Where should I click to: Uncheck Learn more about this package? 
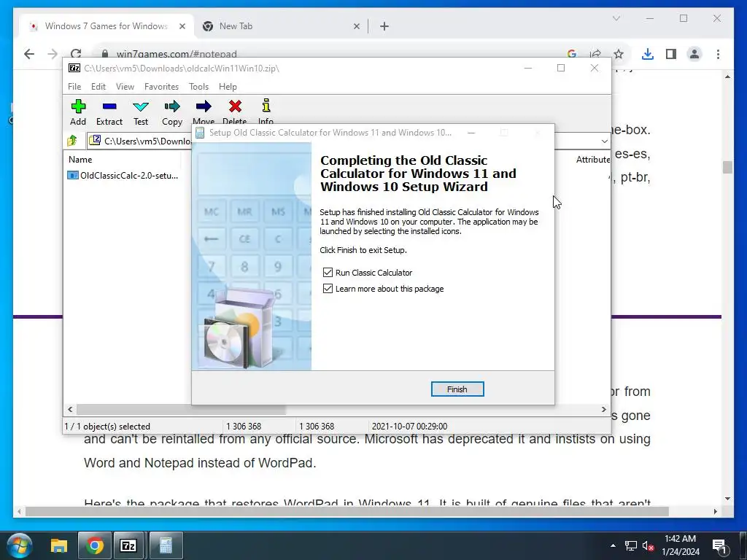[328, 289]
